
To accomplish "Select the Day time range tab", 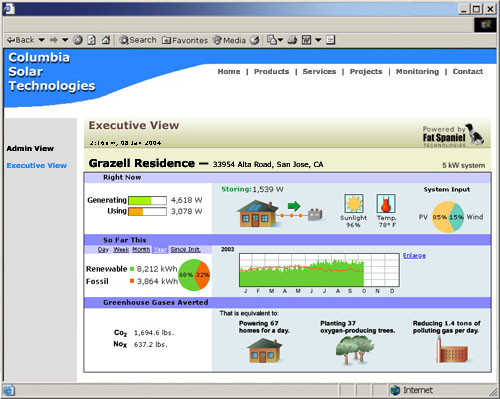I will click(x=103, y=250).
